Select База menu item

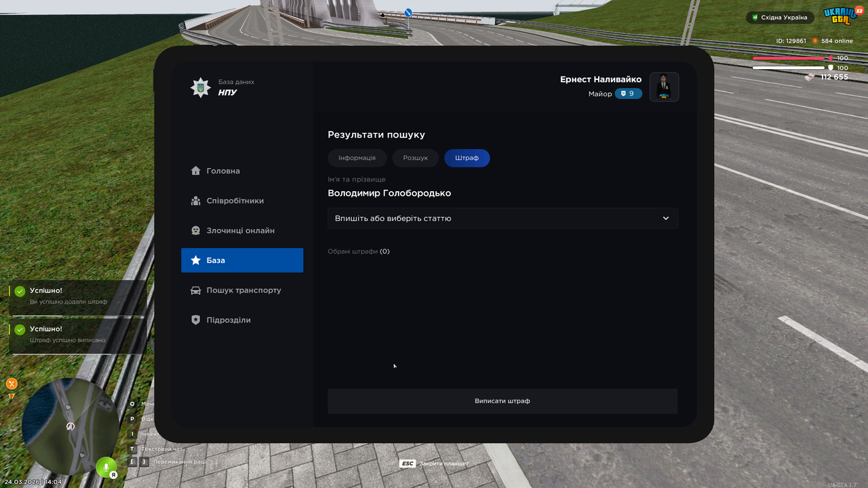242,260
